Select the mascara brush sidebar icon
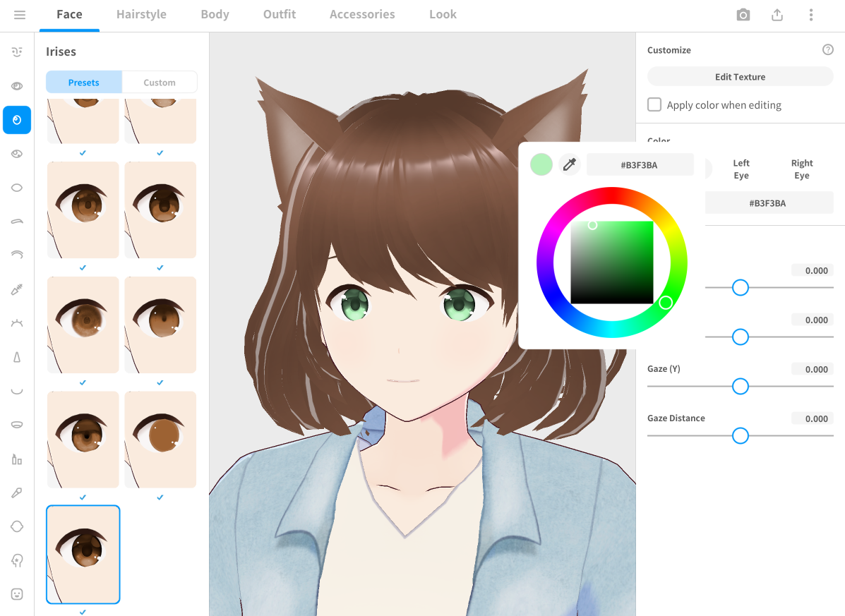845x616 pixels. pyautogui.click(x=17, y=289)
